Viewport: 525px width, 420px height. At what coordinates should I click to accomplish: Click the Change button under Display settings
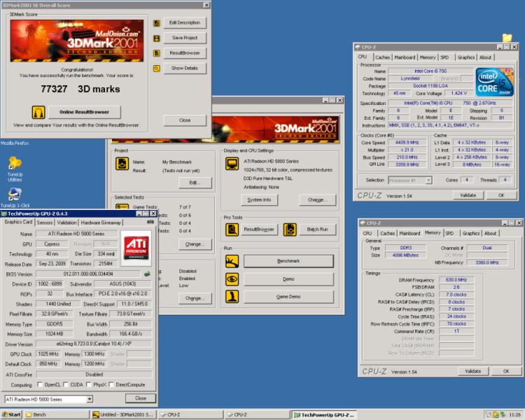316,200
